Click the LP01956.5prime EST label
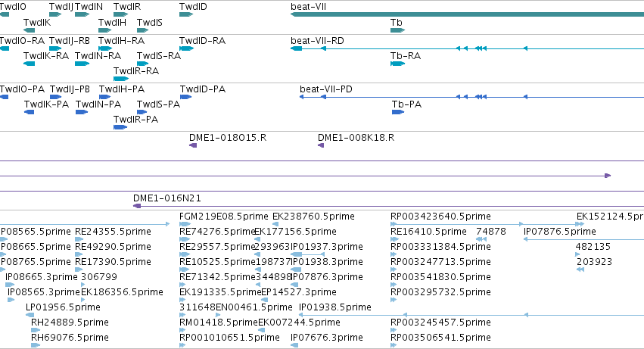The image size is (644, 349). pyautogui.click(x=63, y=308)
